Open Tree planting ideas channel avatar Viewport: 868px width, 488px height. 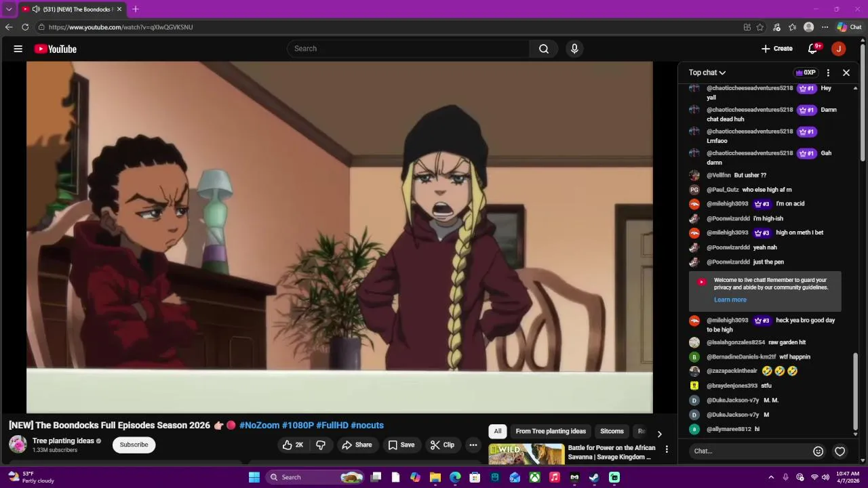[18, 445]
